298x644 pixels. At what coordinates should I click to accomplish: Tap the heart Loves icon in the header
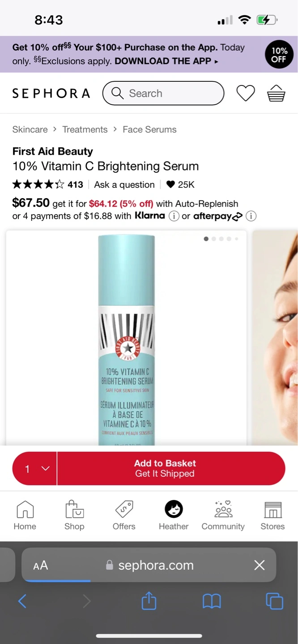pyautogui.click(x=246, y=93)
